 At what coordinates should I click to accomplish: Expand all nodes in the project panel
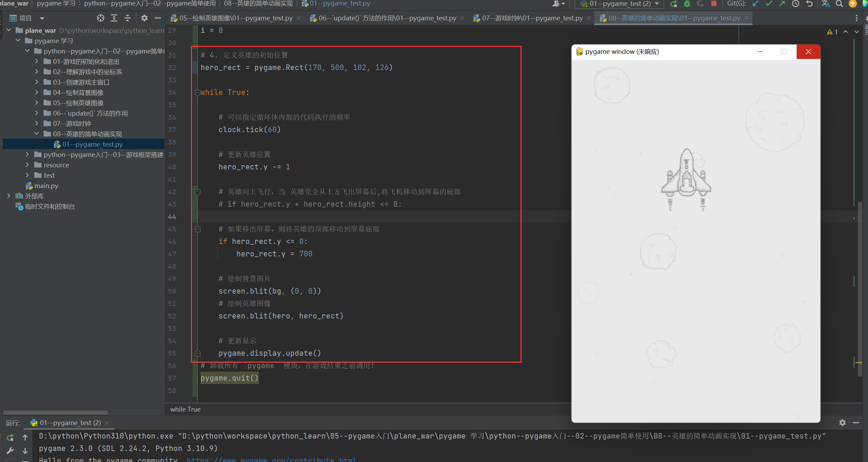pos(114,18)
